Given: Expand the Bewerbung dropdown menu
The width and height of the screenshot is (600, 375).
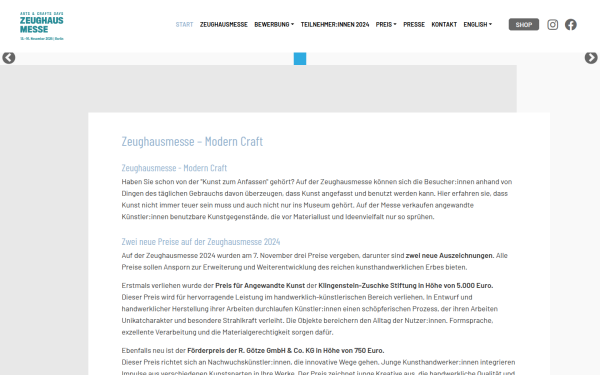Looking at the screenshot, I should 274,24.
